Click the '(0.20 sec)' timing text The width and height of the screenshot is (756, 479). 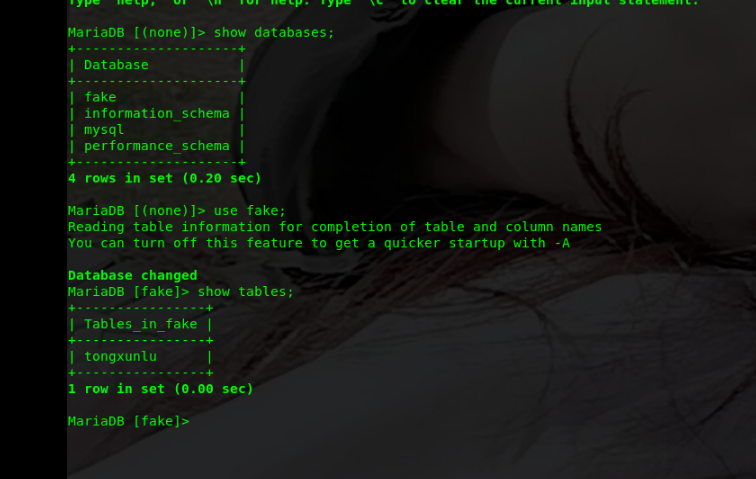click(x=221, y=178)
